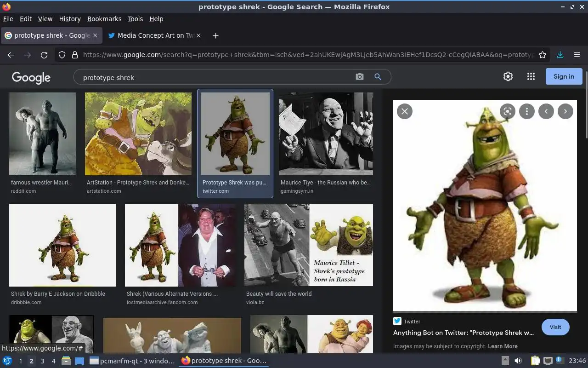Open the File menu
The height and width of the screenshot is (368, 588).
point(8,19)
